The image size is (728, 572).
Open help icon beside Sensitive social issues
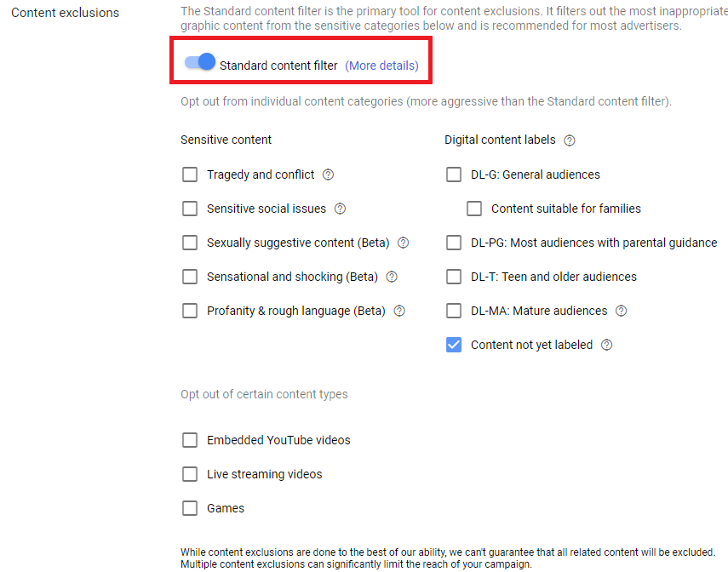[x=340, y=209]
